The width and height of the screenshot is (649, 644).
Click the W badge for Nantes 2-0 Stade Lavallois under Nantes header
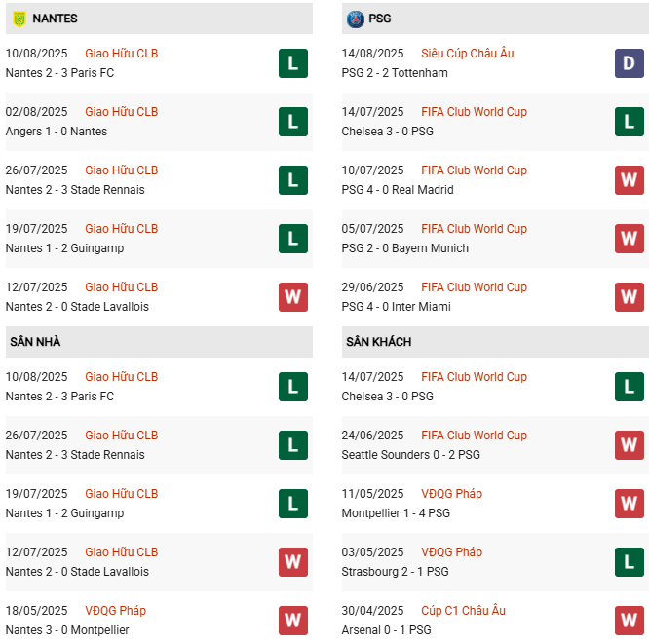point(293,297)
